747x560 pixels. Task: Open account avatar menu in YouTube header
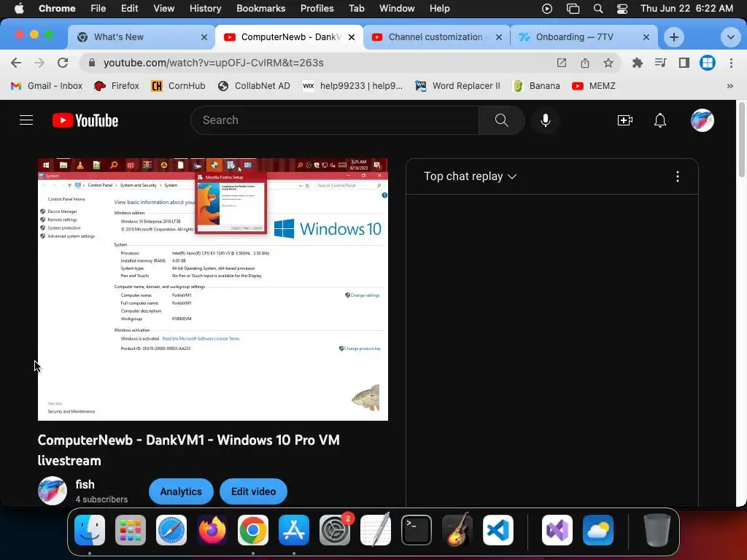(x=703, y=120)
